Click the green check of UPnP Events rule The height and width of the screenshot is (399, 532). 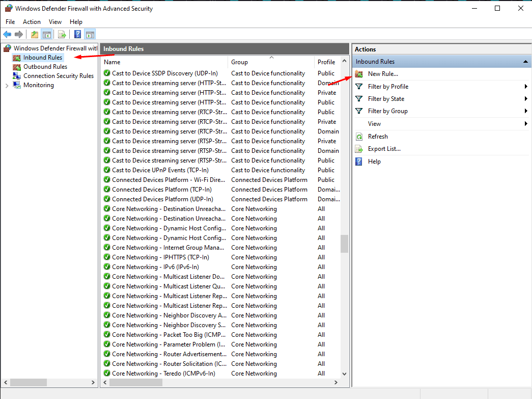107,170
